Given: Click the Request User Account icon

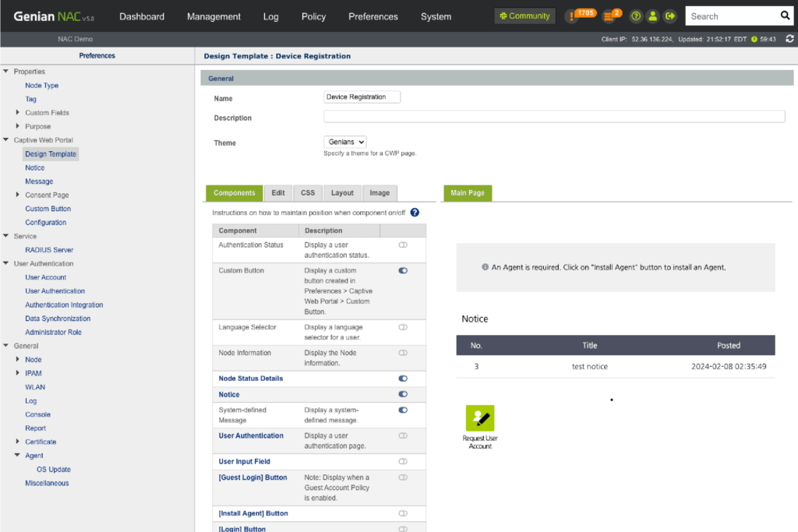Looking at the screenshot, I should pos(480,419).
